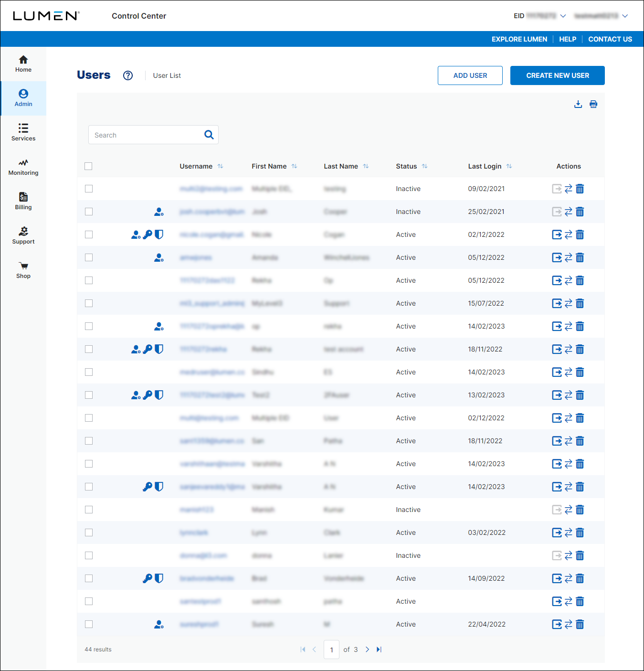Toggle the select-all checkbox in table header

88,166
